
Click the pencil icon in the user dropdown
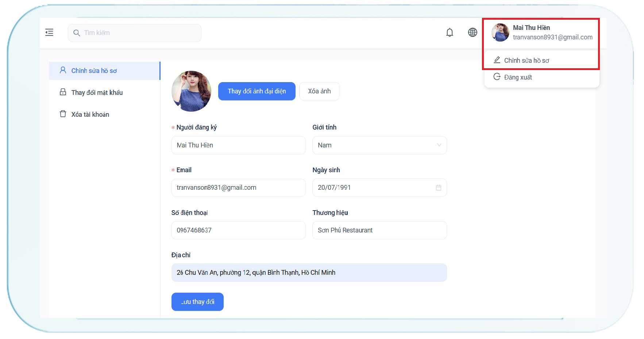(497, 60)
